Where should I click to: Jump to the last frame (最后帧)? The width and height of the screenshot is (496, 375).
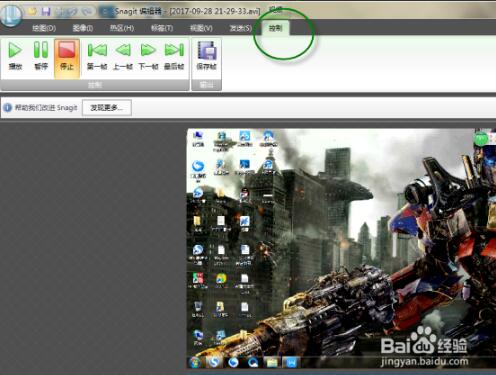174,56
